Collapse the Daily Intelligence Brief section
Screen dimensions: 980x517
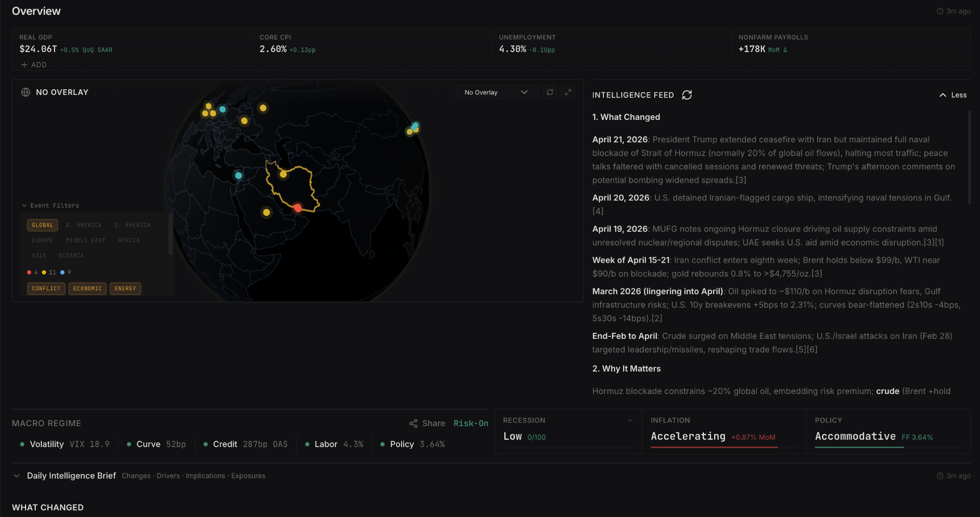[x=16, y=476]
